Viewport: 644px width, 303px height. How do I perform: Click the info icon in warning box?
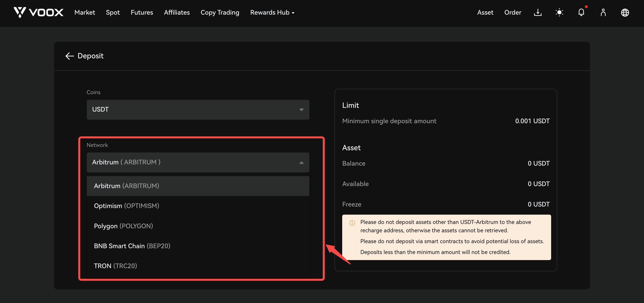tap(352, 223)
